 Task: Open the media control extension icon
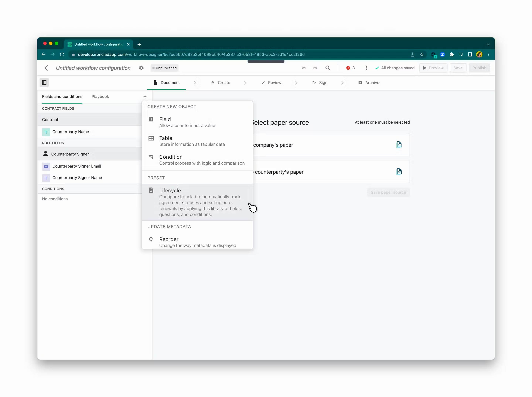point(461,55)
